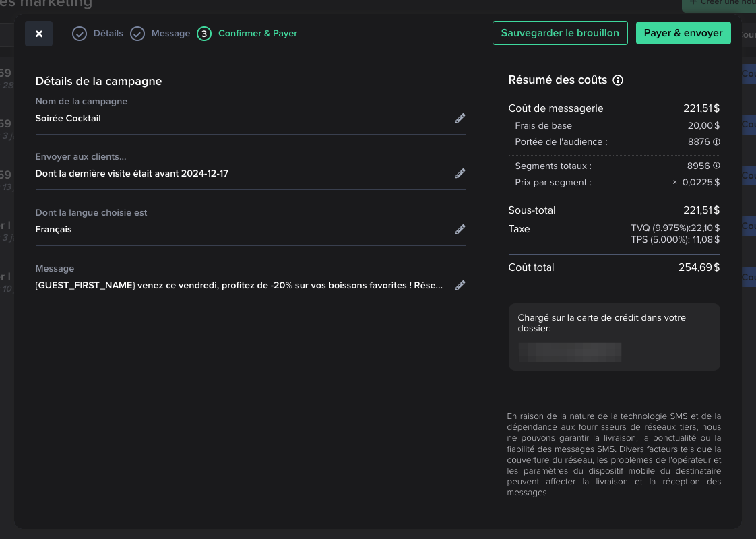756x539 pixels.
Task: Click the checkmark icon before Message step
Action: (x=137, y=34)
